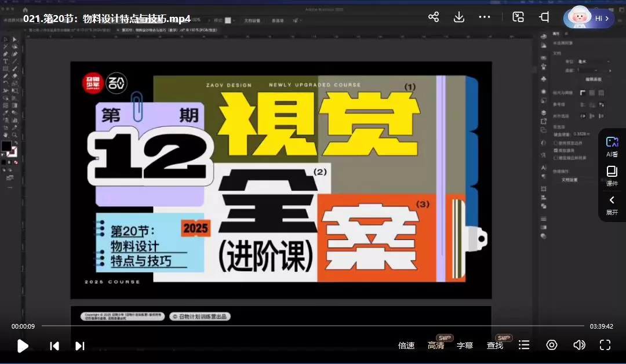Select Illustrator's Direct Selection tool
This screenshot has height=364, width=626.
coord(14,39)
